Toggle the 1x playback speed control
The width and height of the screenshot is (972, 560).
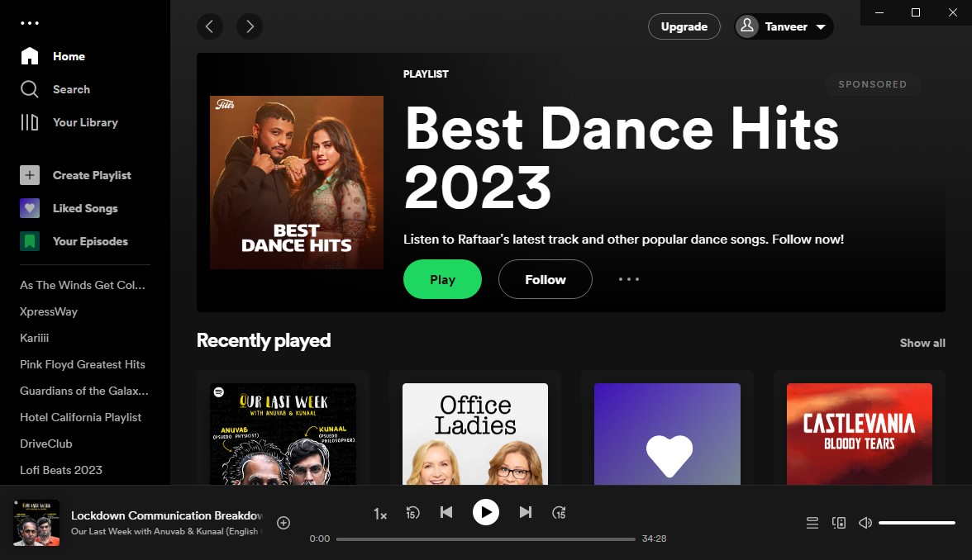click(x=380, y=513)
